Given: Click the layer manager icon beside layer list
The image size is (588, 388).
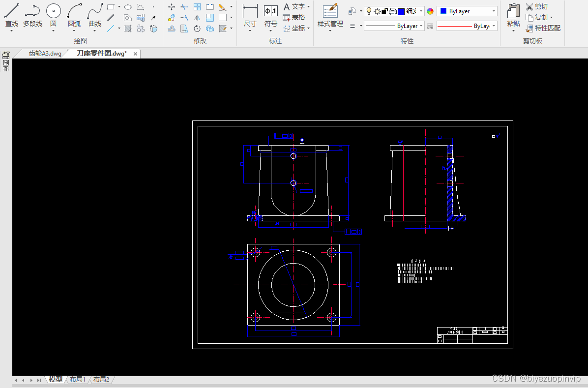Looking at the screenshot, I should (352, 11).
